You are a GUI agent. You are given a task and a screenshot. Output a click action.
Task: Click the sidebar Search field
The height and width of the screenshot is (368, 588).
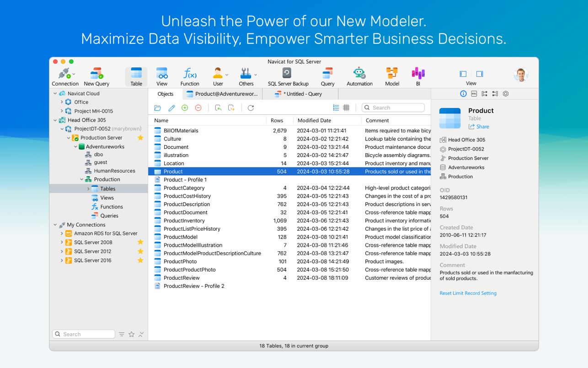pos(84,334)
